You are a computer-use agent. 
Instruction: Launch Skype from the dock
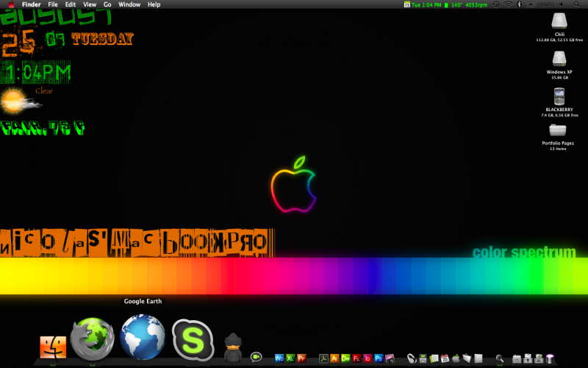point(193,340)
